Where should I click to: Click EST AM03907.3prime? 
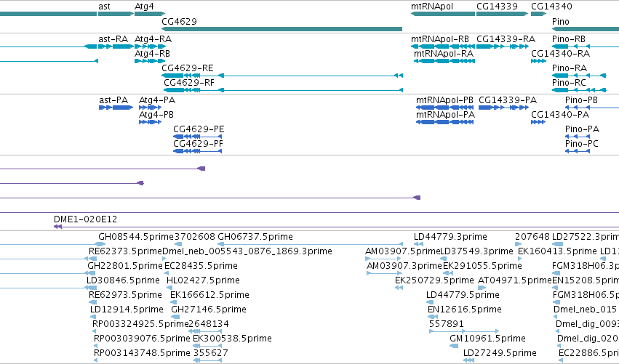pos(404,266)
